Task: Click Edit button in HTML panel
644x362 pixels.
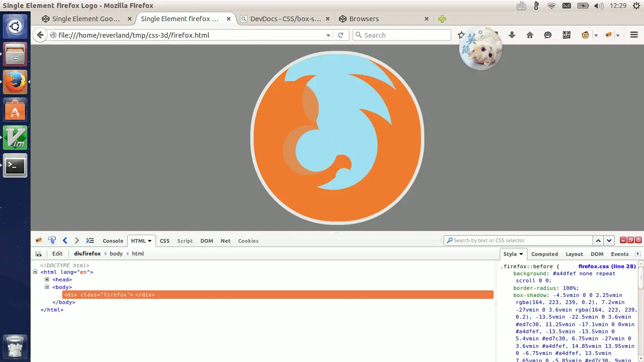Action: pos(57,254)
